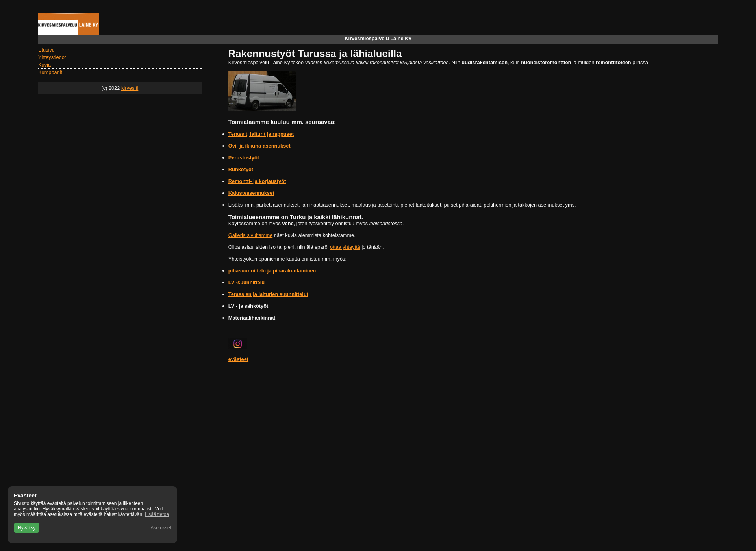Open Etusivu navigation link
Image resolution: width=756 pixels, height=551 pixels.
pyautogui.click(x=46, y=49)
